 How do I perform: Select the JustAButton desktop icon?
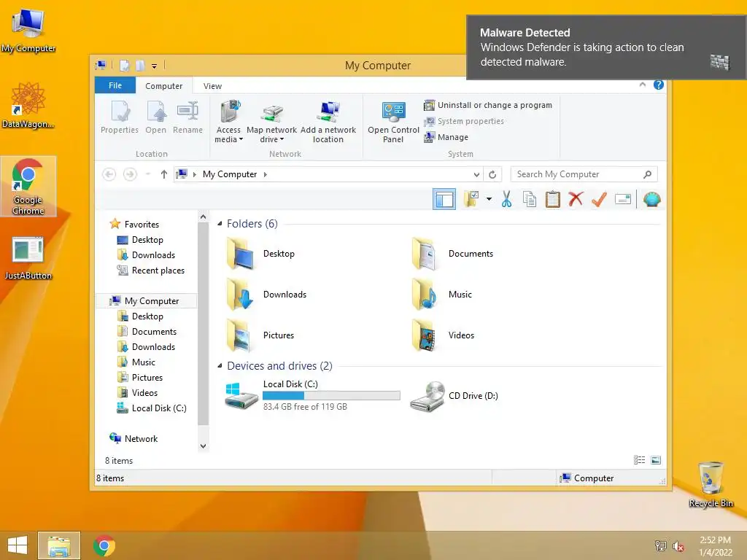point(28,257)
